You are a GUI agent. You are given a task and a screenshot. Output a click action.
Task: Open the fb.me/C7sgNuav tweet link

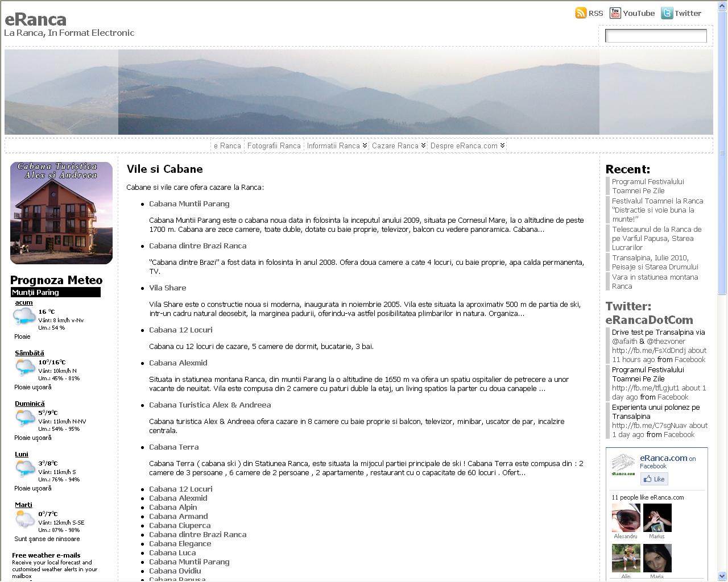coord(650,425)
